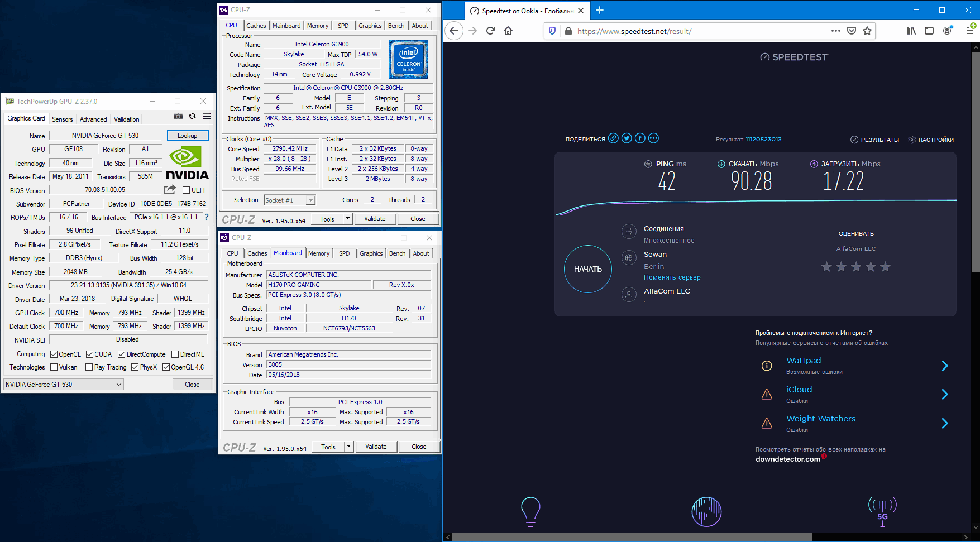980x542 pixels.
Task: Open the downdetector.com link
Action: pyautogui.click(x=788, y=459)
